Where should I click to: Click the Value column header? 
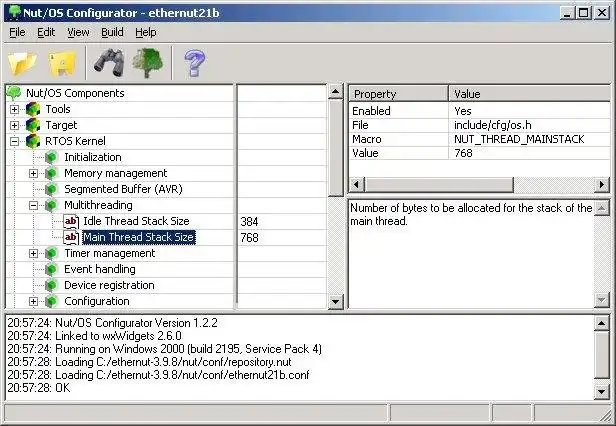tap(530, 94)
